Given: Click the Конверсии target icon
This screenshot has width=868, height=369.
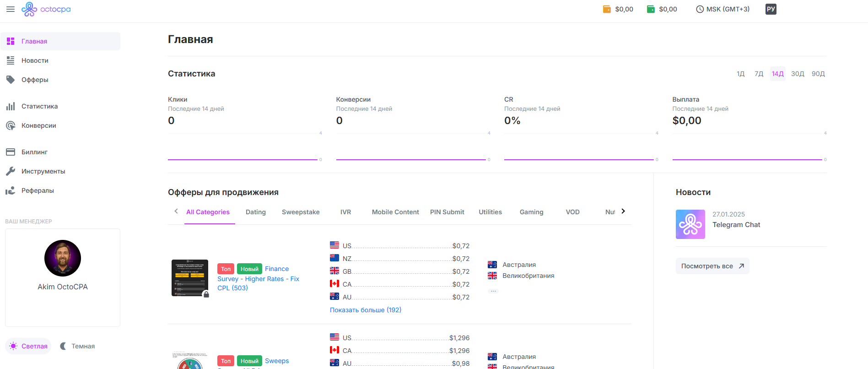Looking at the screenshot, I should [11, 125].
